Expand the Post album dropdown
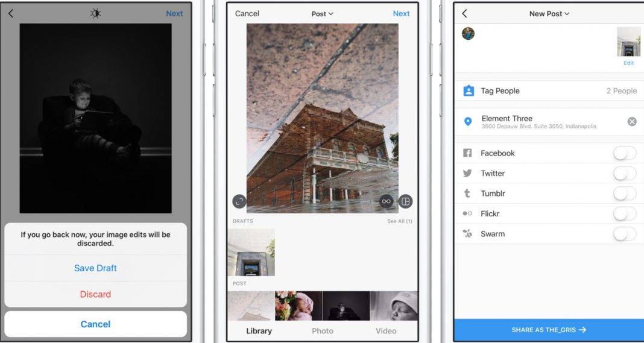Screen dimensions: 644x343 coord(323,13)
